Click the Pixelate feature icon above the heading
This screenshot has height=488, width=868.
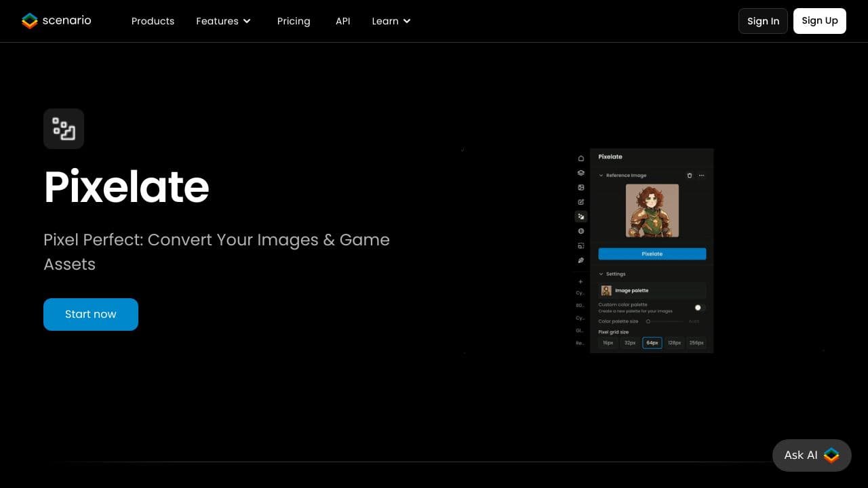click(64, 129)
